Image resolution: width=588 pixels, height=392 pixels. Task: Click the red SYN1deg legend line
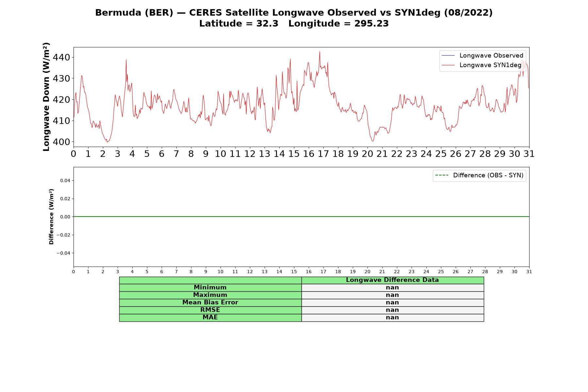click(448, 65)
